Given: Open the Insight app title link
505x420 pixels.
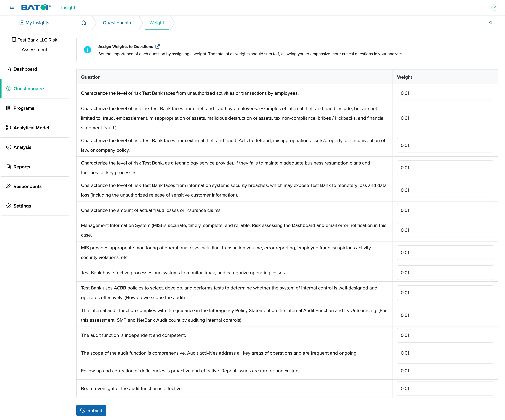Looking at the screenshot, I should click(x=68, y=8).
